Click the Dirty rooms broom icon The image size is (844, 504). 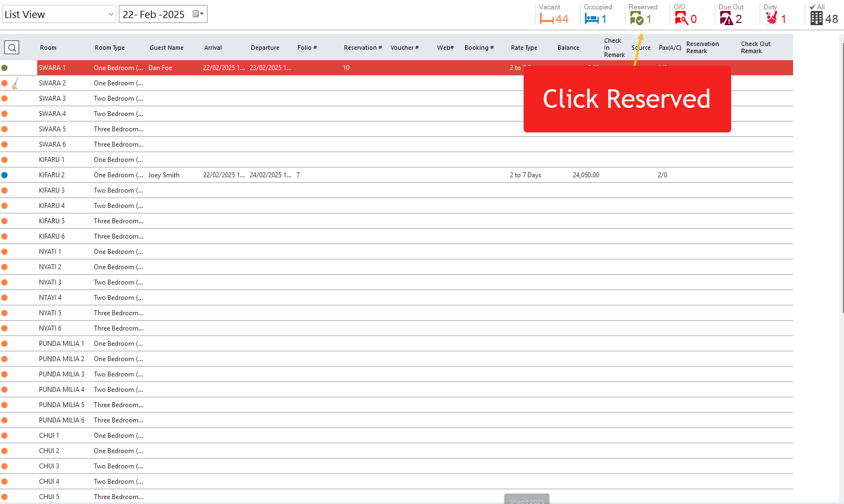point(771,19)
